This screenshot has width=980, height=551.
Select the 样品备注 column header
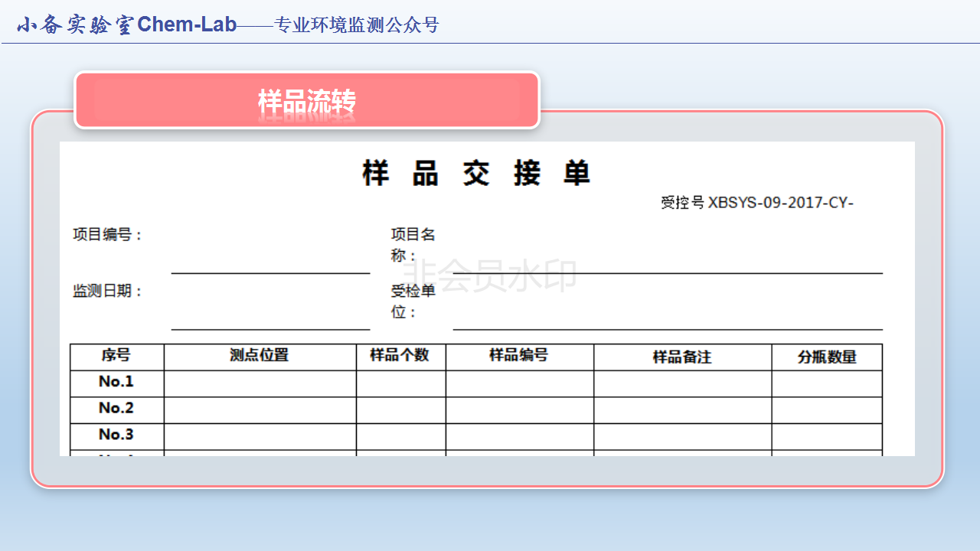[681, 357]
